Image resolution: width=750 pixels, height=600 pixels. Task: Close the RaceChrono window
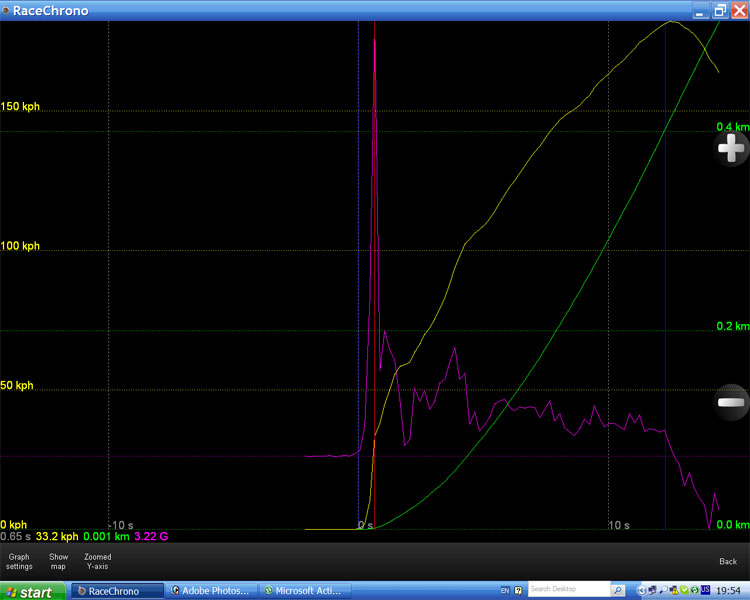(x=738, y=10)
